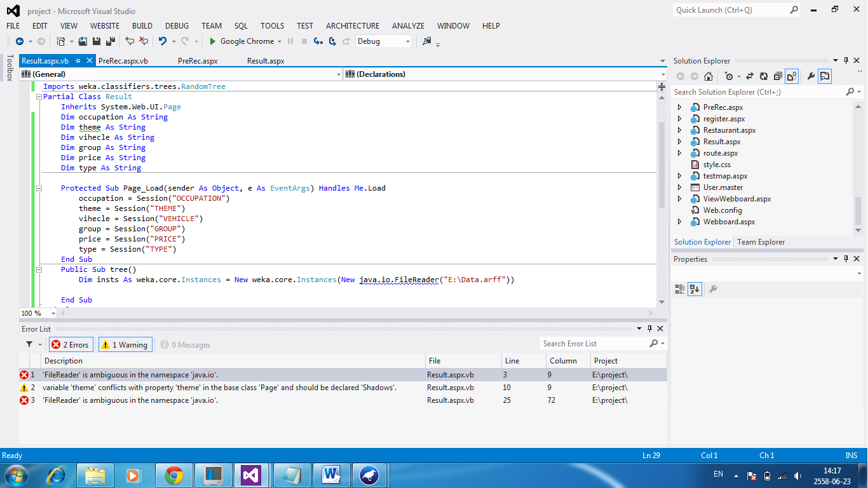Sort errors by the Line column
This screenshot has width=868, height=488.
(524, 360)
